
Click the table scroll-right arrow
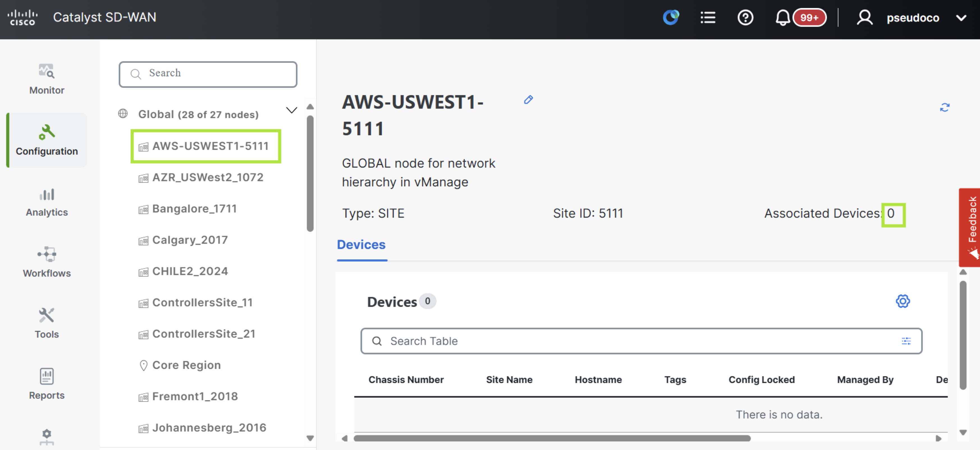938,438
